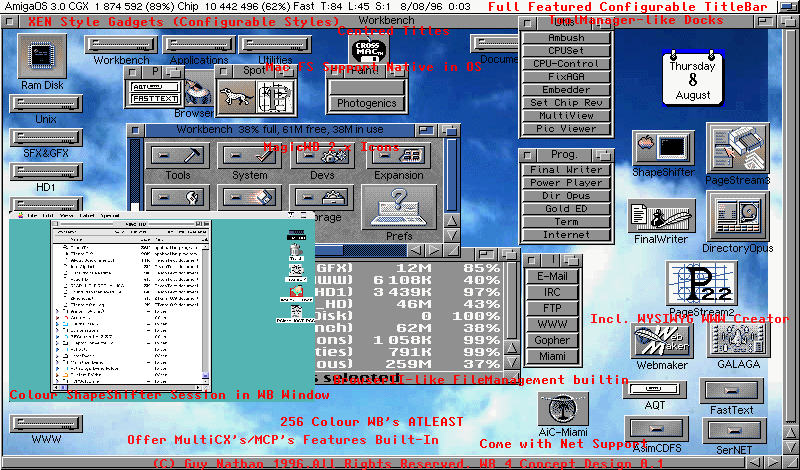Click the Photogenics button in Paint dock
The width and height of the screenshot is (800, 470).
click(x=366, y=103)
